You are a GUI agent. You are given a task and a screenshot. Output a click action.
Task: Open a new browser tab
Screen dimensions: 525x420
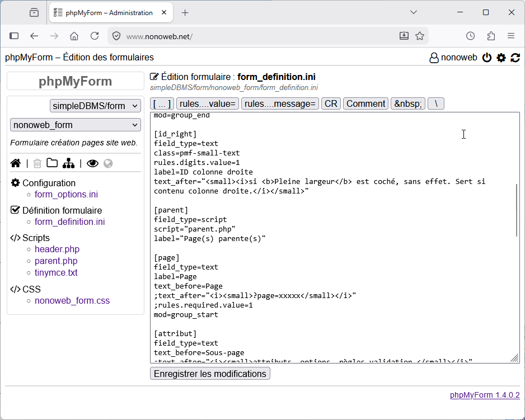(x=185, y=13)
